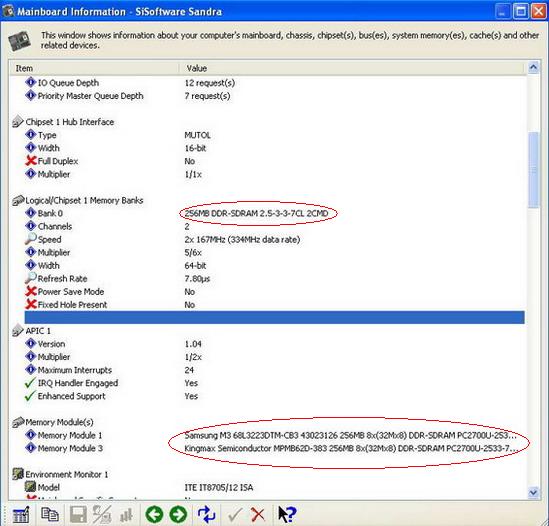Close the Mainboard Information window
The height and width of the screenshot is (526, 549).
click(x=538, y=11)
